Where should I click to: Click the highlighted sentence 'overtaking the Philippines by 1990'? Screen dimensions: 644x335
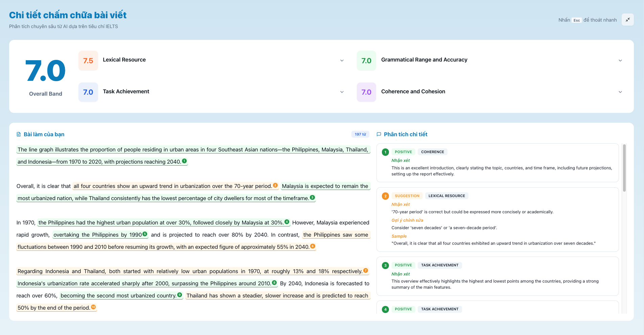click(97, 235)
